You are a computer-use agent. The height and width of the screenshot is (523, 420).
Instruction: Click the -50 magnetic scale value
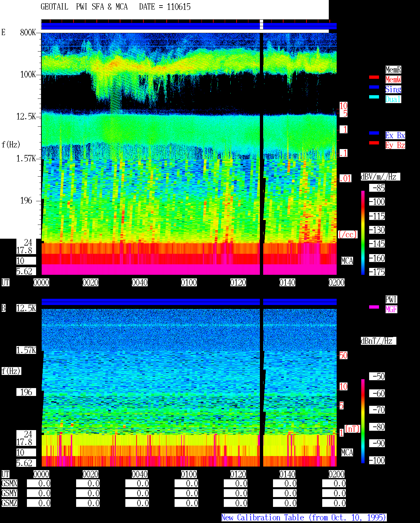coord(377,376)
